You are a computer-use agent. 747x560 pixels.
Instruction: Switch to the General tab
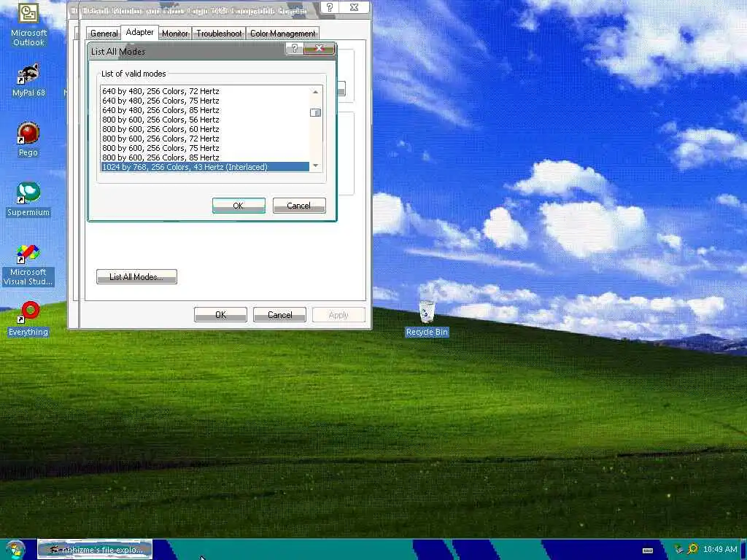(x=104, y=34)
